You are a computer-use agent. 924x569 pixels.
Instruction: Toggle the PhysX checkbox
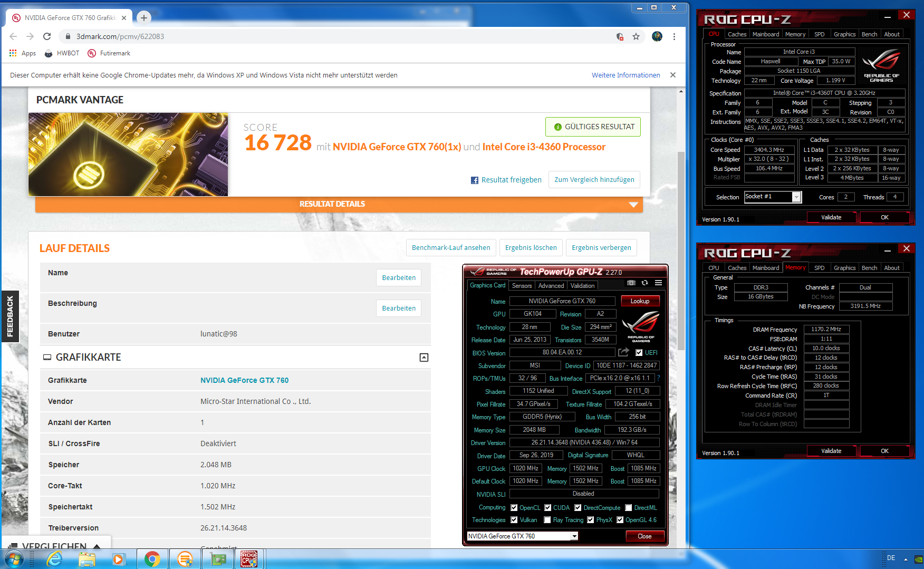point(591,520)
